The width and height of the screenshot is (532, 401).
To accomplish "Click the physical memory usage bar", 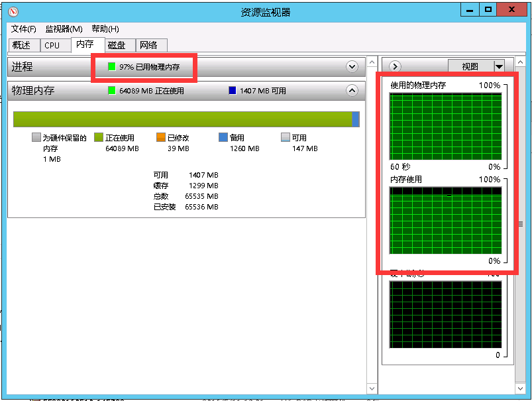I will tap(186, 120).
